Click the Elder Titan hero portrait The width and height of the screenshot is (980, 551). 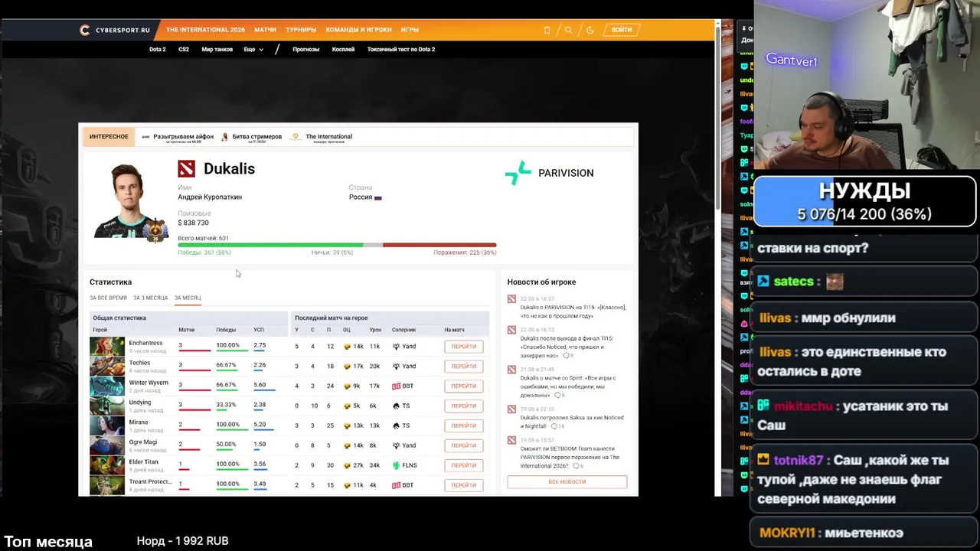click(x=107, y=465)
